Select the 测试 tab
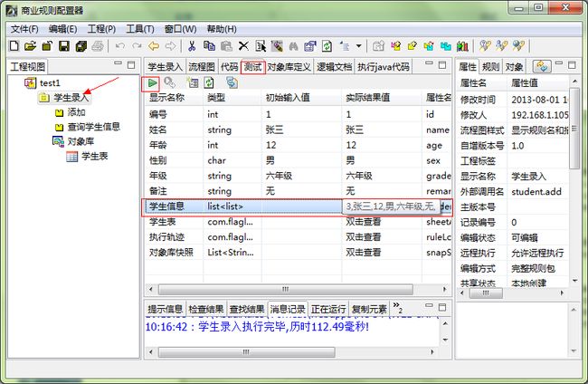Image resolution: width=588 pixels, height=384 pixels. point(253,67)
